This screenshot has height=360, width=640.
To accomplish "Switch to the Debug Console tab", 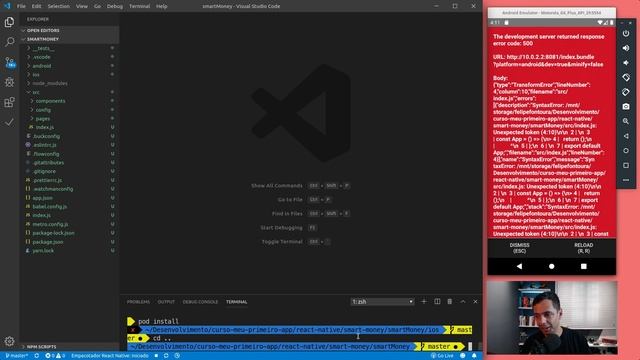I will point(200,302).
